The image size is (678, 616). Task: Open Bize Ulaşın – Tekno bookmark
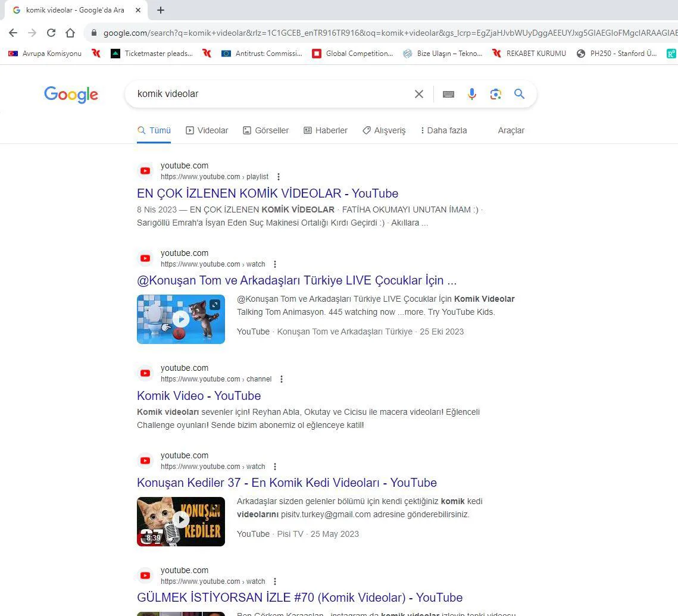click(443, 54)
